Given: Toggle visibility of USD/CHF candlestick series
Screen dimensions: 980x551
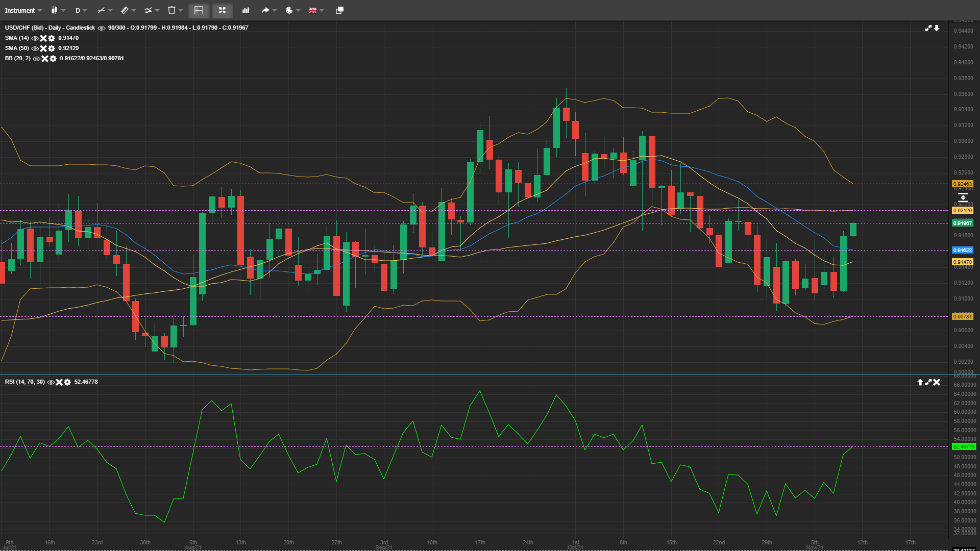Looking at the screenshot, I should [102, 28].
